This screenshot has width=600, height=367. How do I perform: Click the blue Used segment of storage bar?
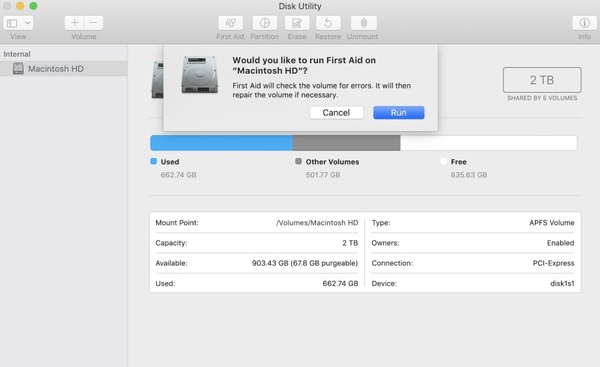tap(222, 143)
